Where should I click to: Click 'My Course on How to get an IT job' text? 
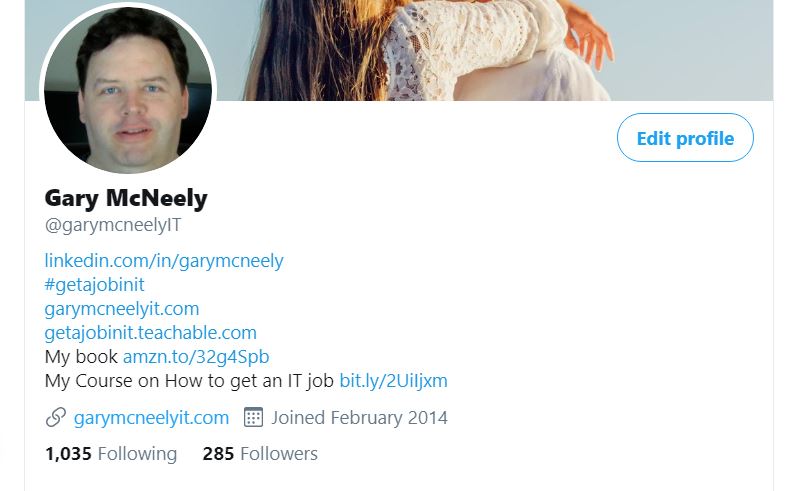pos(189,381)
